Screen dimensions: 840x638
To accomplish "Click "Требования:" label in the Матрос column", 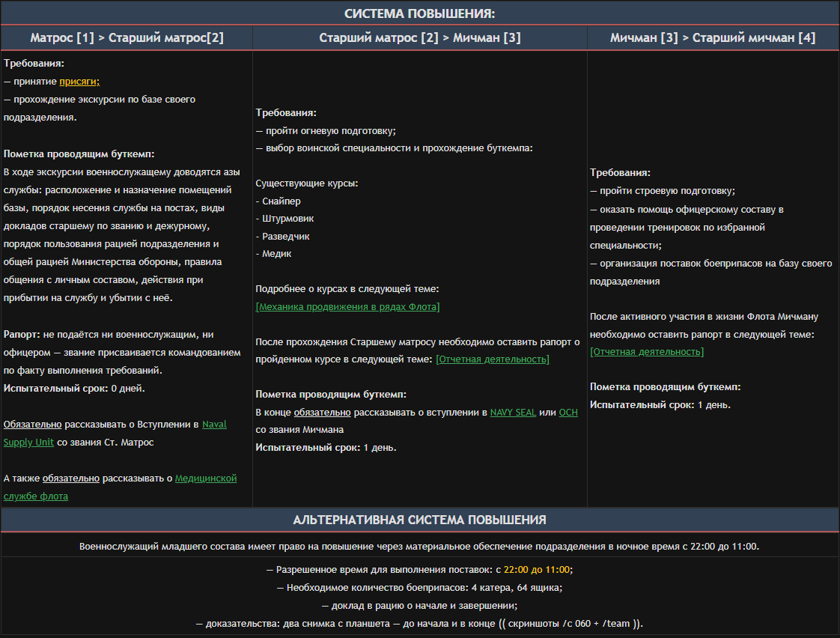I will pos(34,63).
